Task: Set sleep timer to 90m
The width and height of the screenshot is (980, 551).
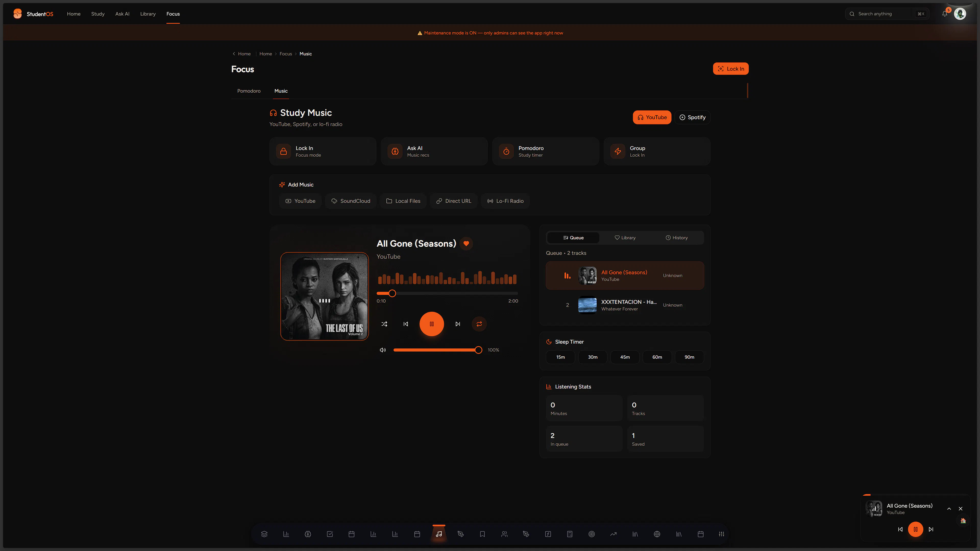Action: [x=689, y=357]
